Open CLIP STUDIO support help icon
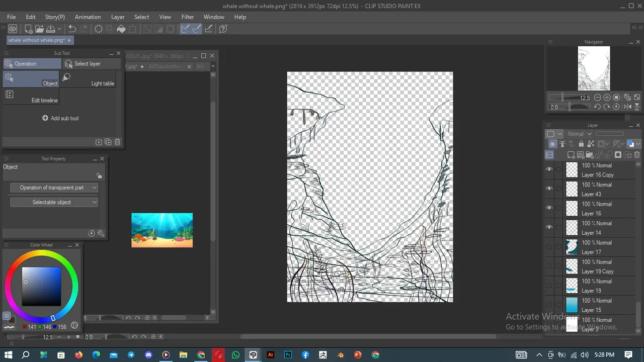The width and height of the screenshot is (644, 362). tap(223, 29)
